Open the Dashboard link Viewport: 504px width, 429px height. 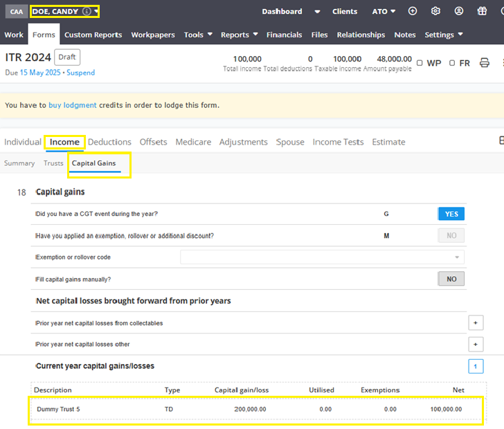(282, 12)
